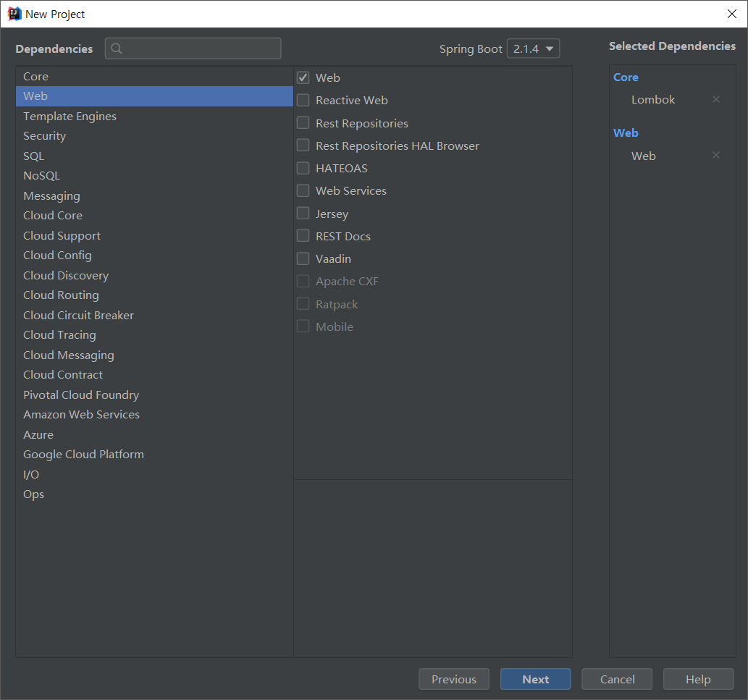Choose the NoSQL category
Viewport: 748px width, 700px height.
click(x=154, y=176)
